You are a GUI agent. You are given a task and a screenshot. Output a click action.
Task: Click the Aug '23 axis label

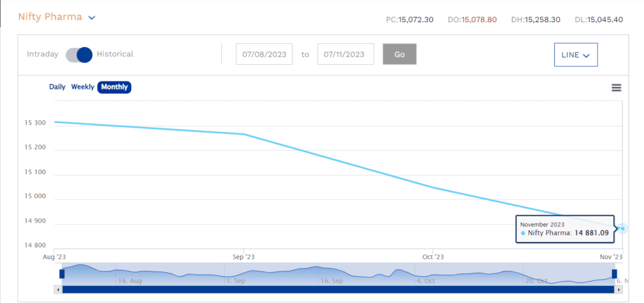55,256
